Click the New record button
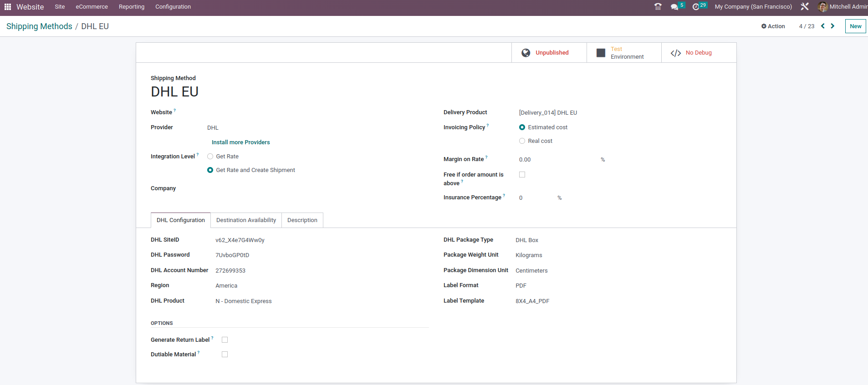Viewport: 868px width, 385px height. coord(855,26)
